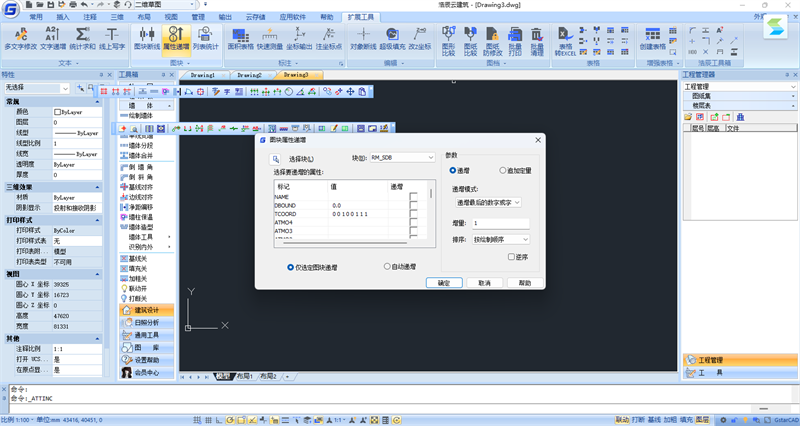Click the 统计求和 sigma icon
Viewport: 800px width, 426px height.
82,34
